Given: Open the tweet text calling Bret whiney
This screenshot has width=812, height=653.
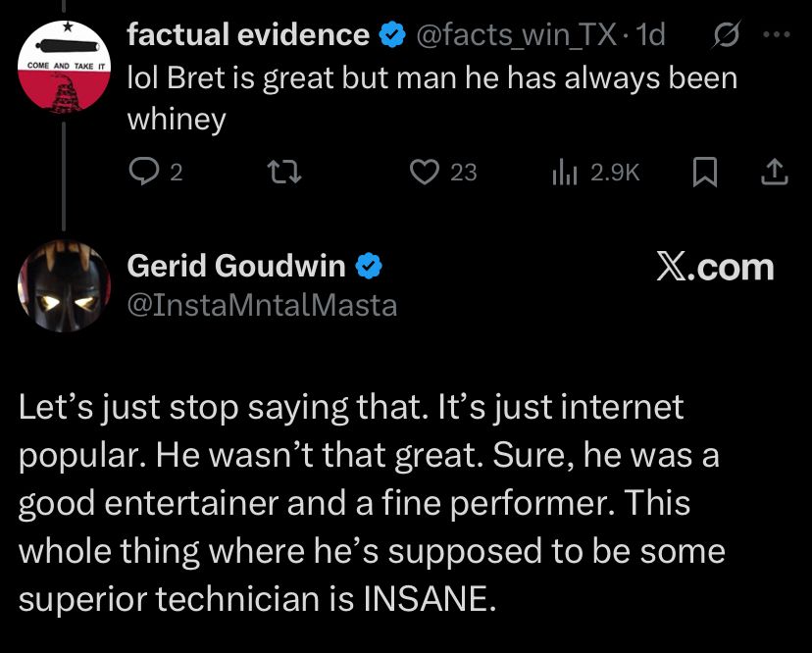Looking at the screenshot, I should pos(431,97).
